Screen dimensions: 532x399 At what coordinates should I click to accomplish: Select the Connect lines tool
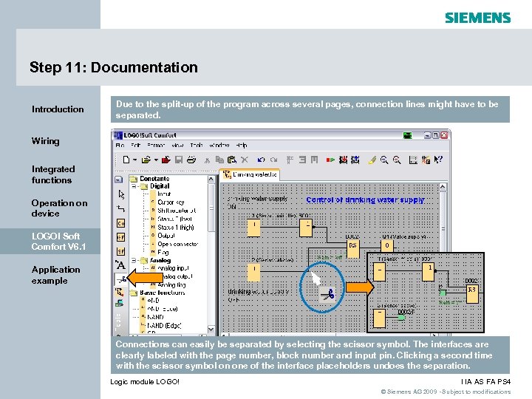120,208
